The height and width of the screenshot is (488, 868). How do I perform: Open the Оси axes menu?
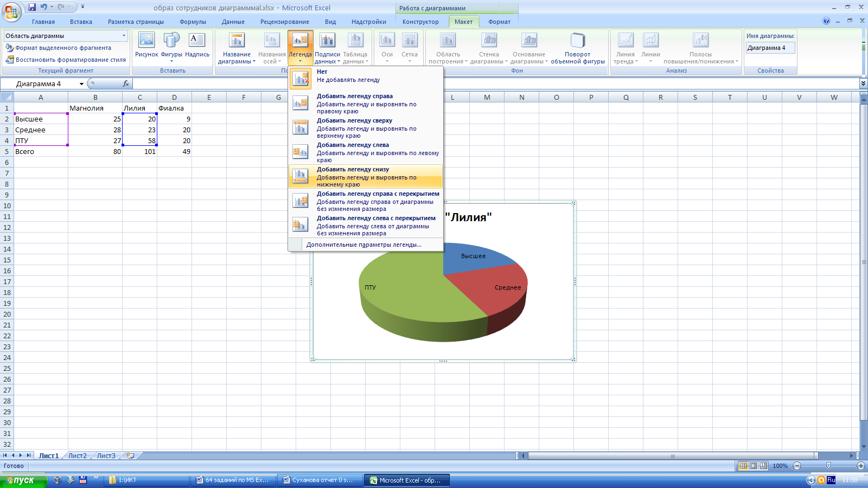387,48
